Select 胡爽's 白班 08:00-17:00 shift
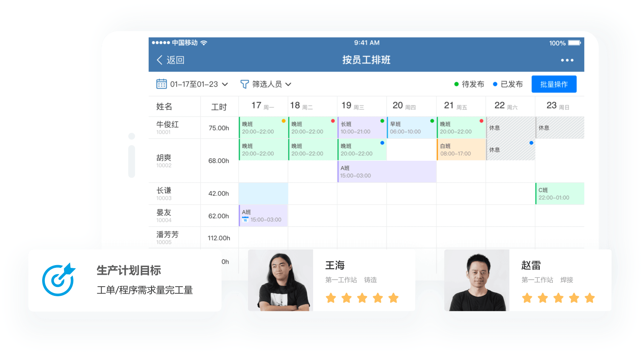644x353 pixels. point(461,150)
